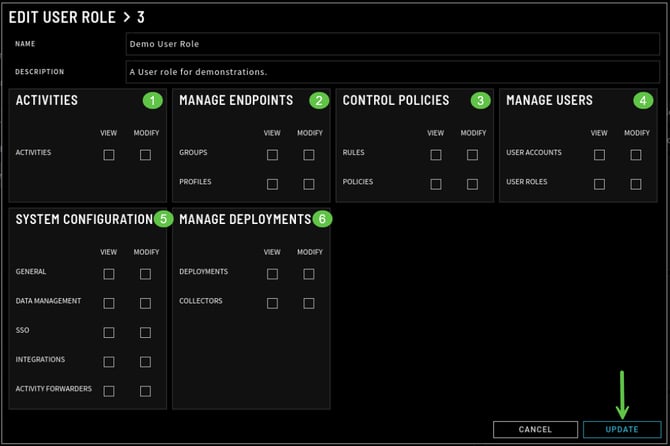Screen dimensions: 670x446
Task: Enable View permission for Collectors
Action: 272,303
